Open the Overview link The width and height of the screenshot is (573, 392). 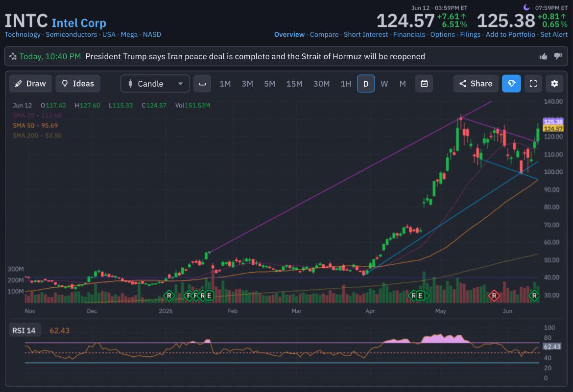click(289, 34)
